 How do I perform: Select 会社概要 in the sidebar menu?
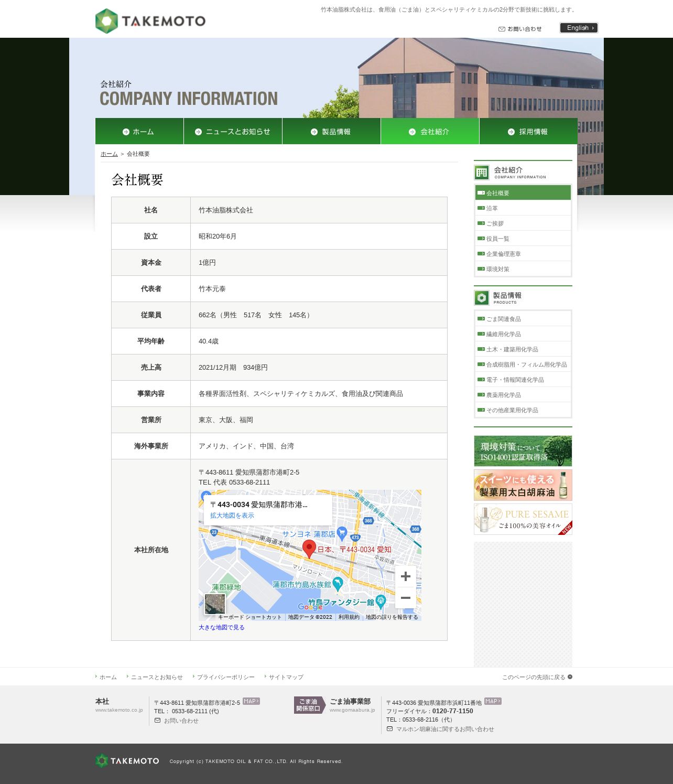523,192
